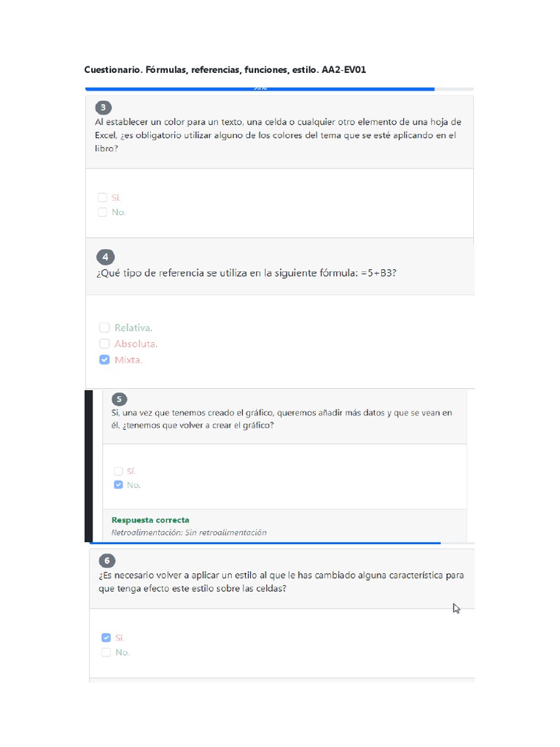This screenshot has height=747, width=560.
Task: Uncheck the No option for question 5
Action: [119, 485]
